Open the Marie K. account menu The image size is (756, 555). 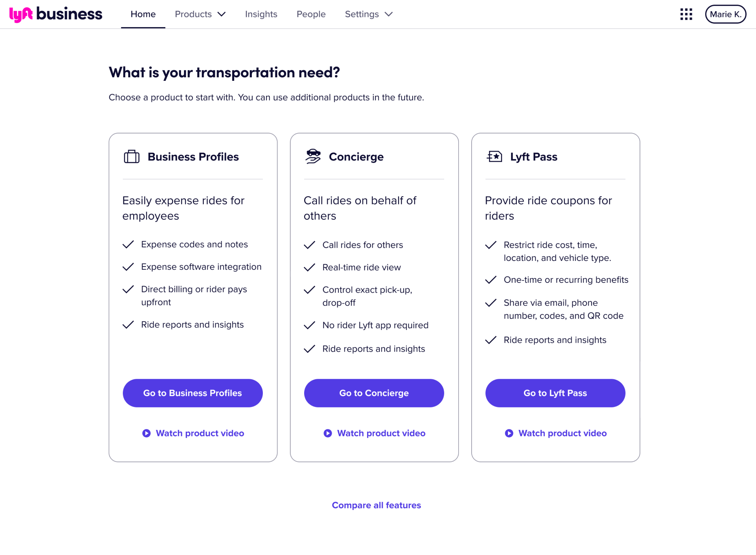[725, 14]
